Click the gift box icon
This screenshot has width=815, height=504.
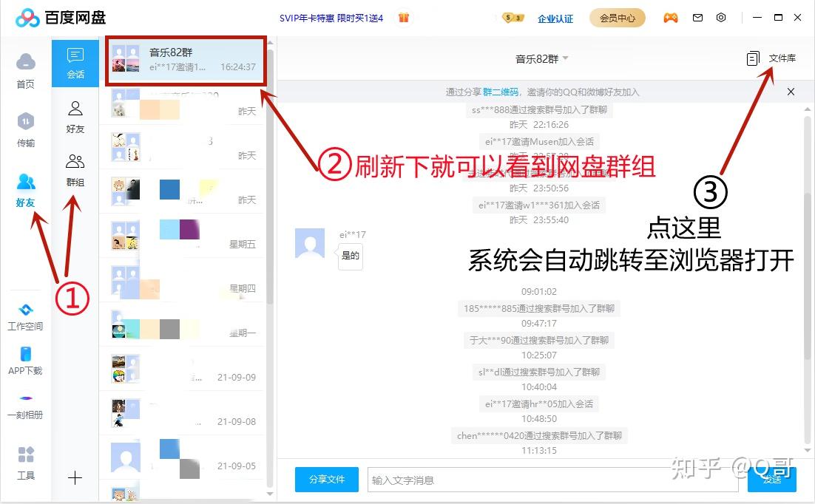(x=404, y=18)
